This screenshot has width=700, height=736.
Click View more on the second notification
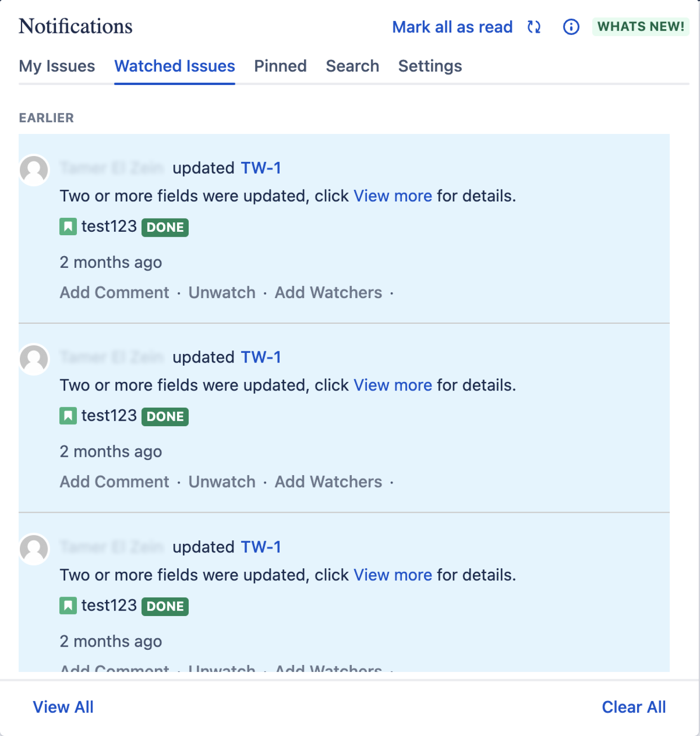(393, 385)
